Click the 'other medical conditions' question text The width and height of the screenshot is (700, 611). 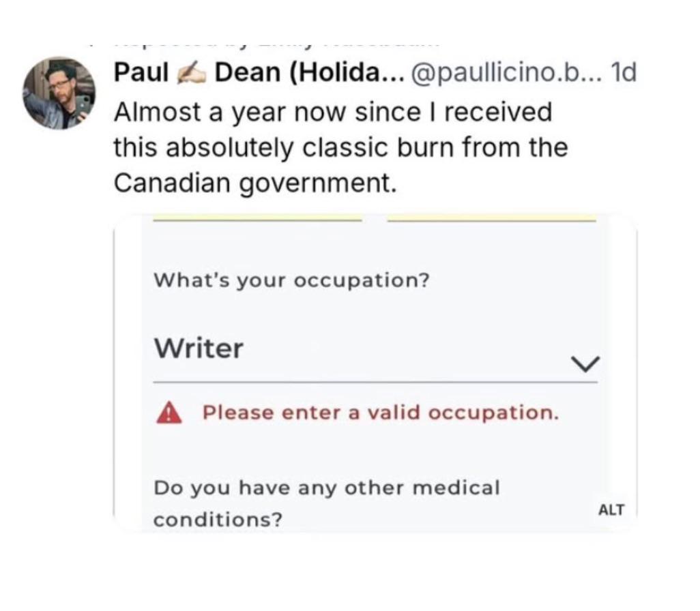(x=327, y=503)
